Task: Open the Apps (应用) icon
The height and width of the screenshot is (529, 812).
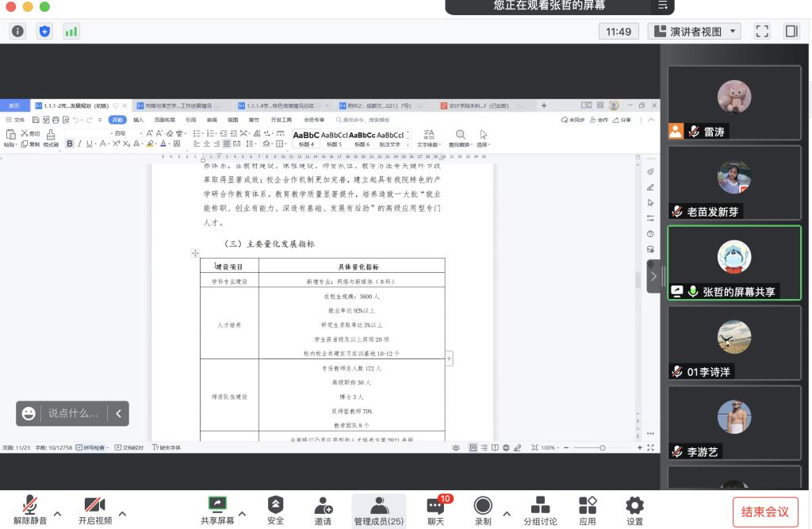Action: coord(588,505)
